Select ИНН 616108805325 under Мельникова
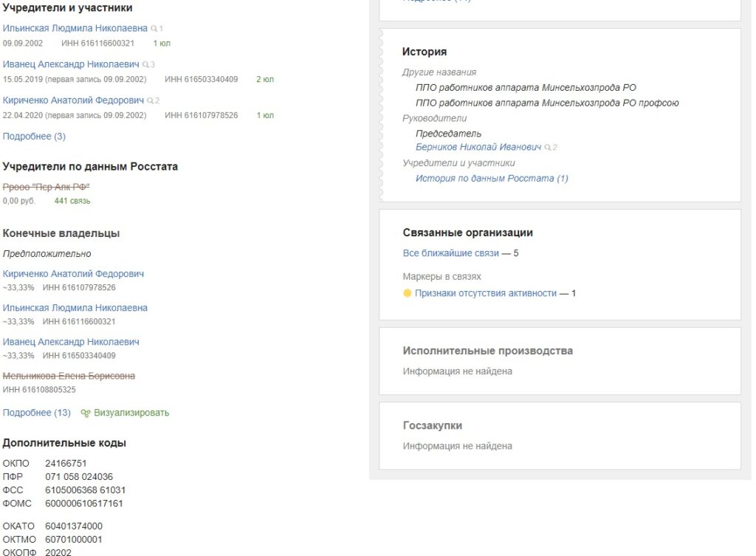 click(x=39, y=390)
